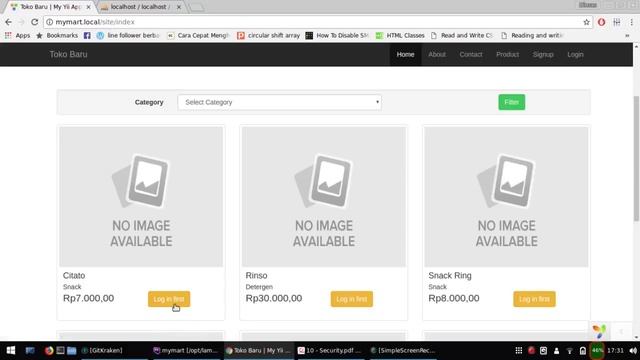Click the Snack Ring product image placeholder

pos(507,197)
